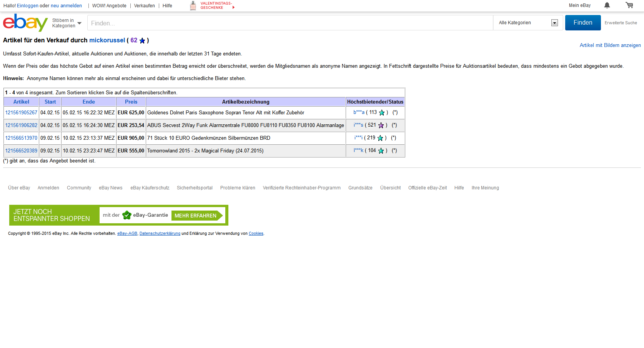Open Anmelden footer link
644x348 pixels.
48,188
